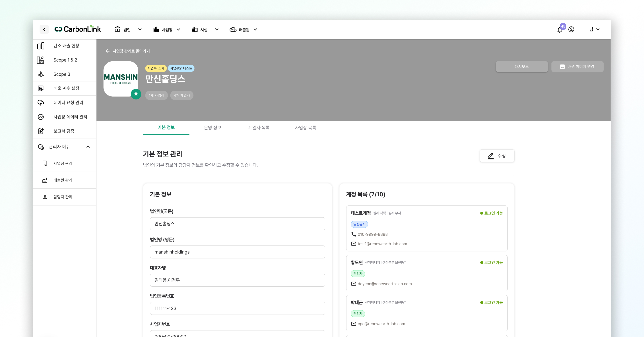644x337 pixels.
Task: Click the 사업부2: 테스트 blue tag
Action: click(181, 68)
